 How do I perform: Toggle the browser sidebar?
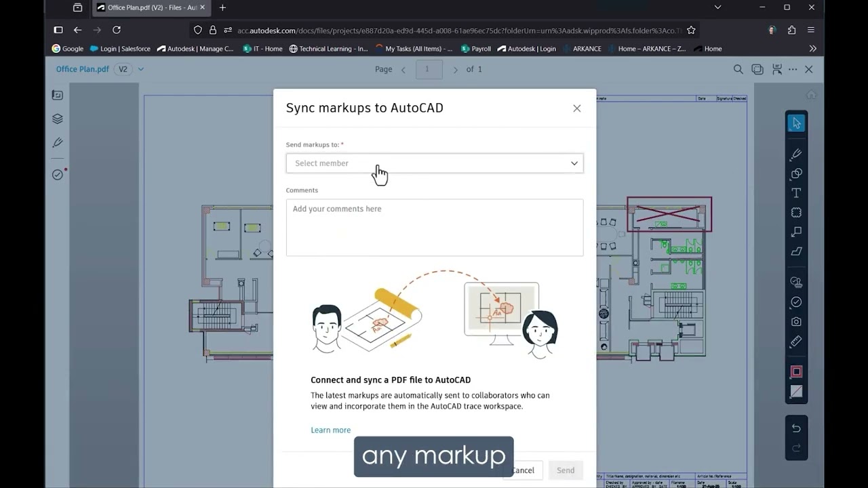tap(58, 30)
